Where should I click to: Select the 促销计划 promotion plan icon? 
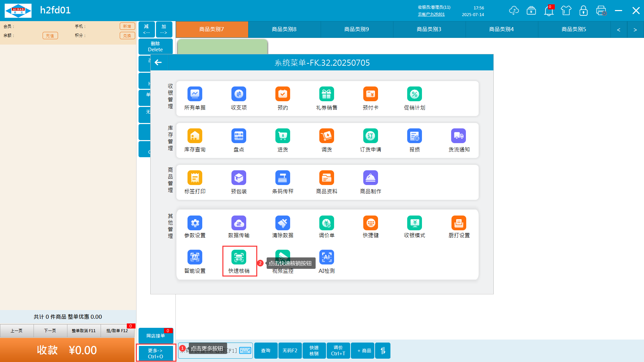click(x=414, y=94)
